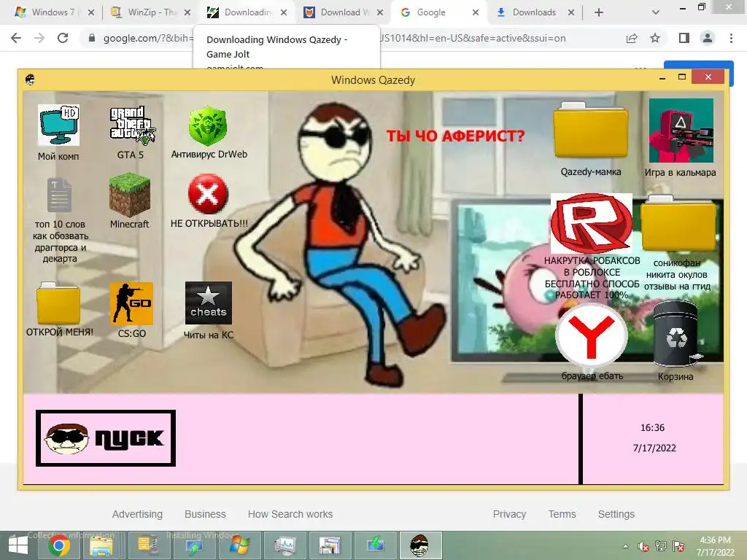Open the Settings footer menu
This screenshot has height=560, width=747.
(x=616, y=514)
